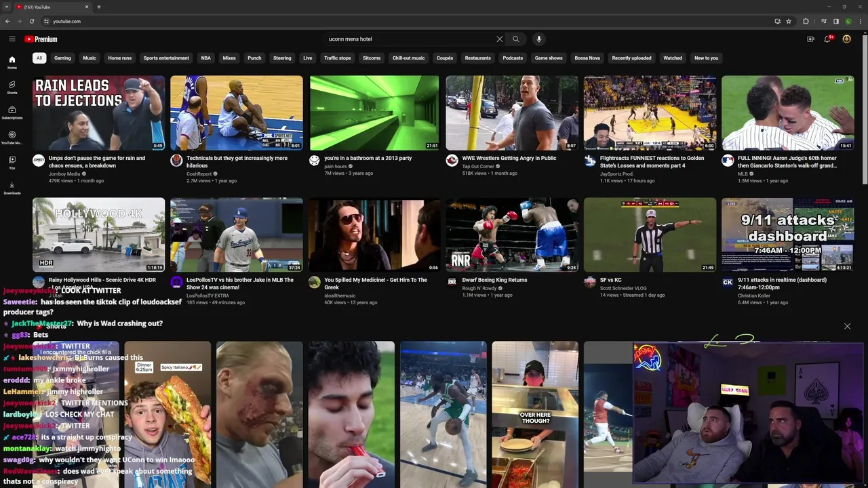Open 'WWE Wrestlers Getting Angry in Public' title
Viewport: 868px width, 488px height.
[509, 158]
